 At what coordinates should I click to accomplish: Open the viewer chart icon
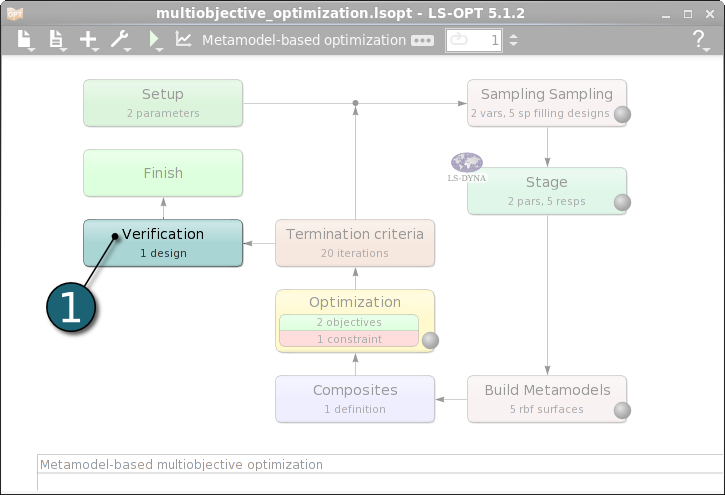184,39
